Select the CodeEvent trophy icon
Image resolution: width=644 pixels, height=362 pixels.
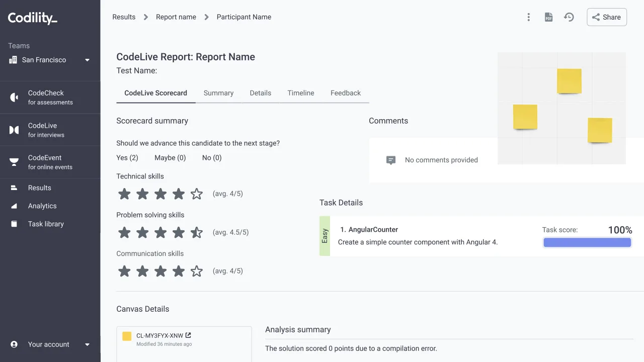tap(14, 162)
